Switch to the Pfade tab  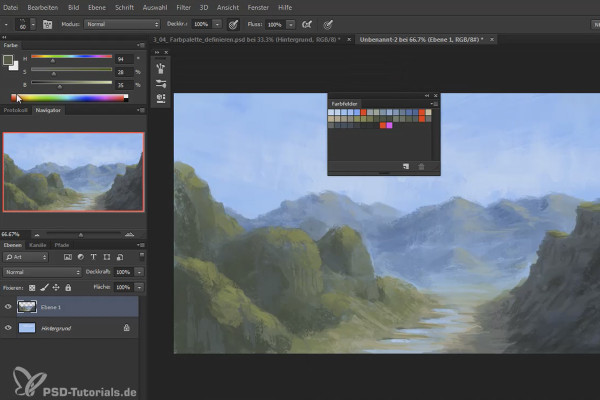point(62,245)
